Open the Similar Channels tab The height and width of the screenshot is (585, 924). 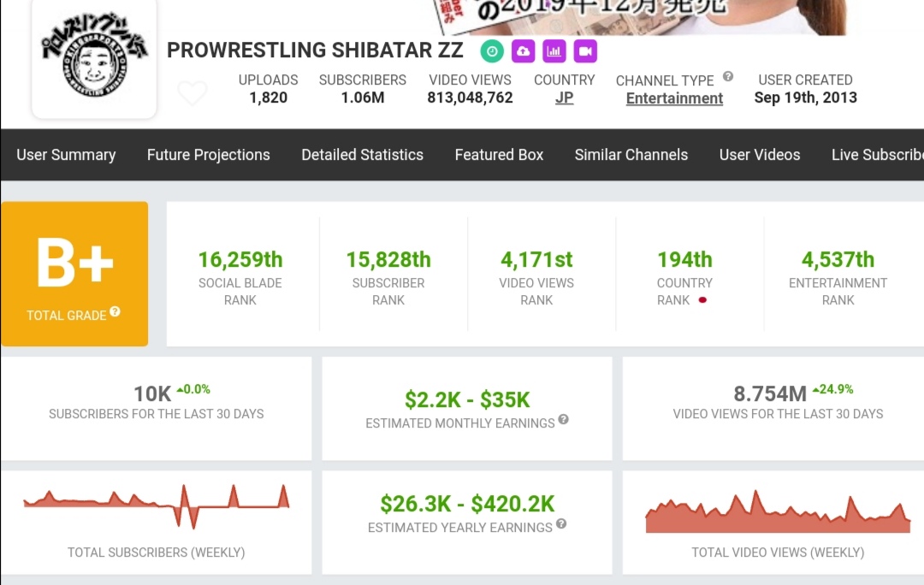tap(631, 155)
